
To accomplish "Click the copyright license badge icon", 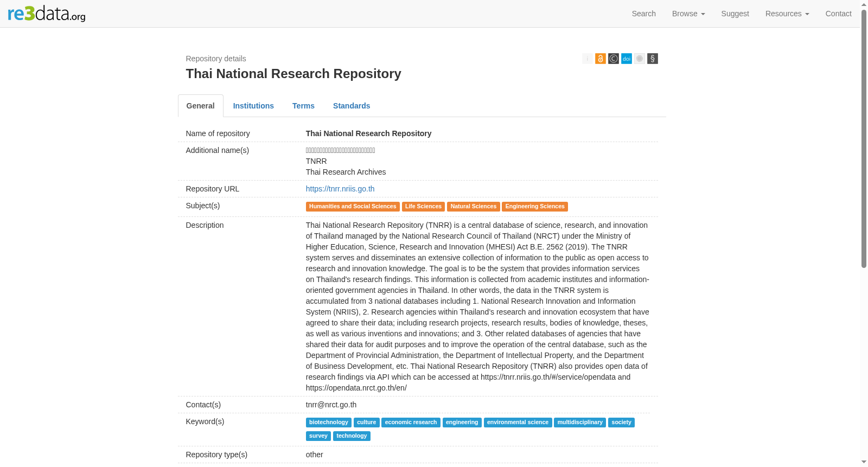I will pyautogui.click(x=614, y=59).
